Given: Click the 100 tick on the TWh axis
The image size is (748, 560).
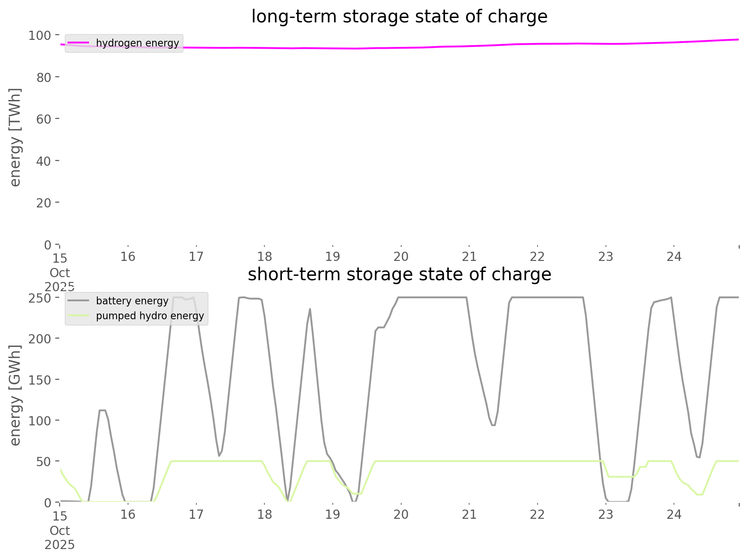Looking at the screenshot, I should 40,35.
